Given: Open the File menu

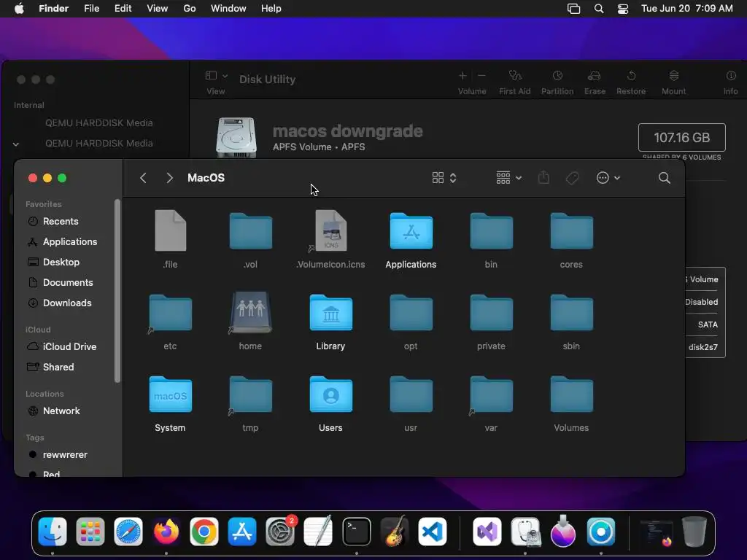Looking at the screenshot, I should (x=91, y=9).
